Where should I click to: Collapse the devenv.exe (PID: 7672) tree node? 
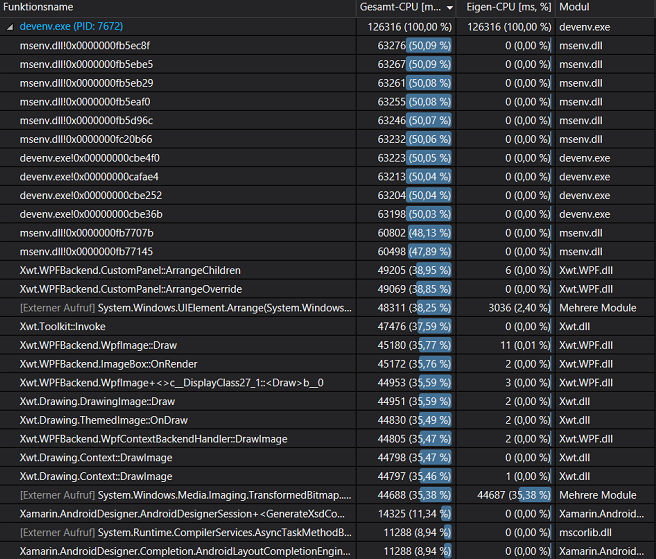click(x=10, y=27)
